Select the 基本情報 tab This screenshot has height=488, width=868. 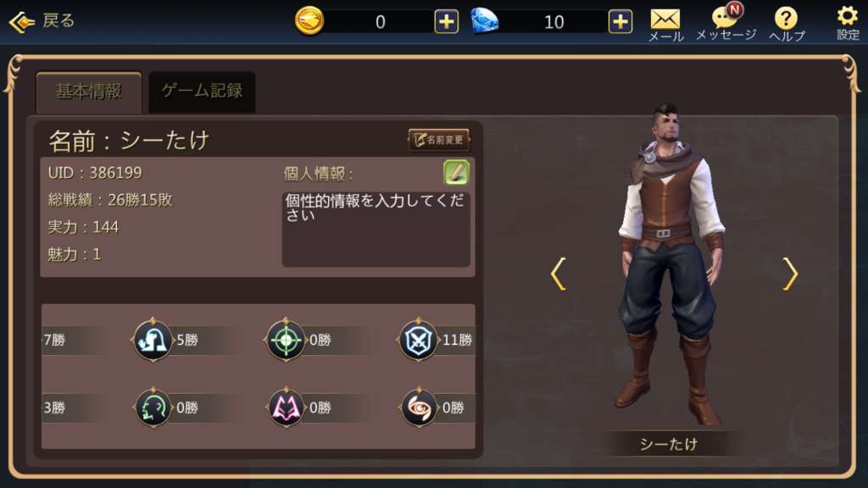pyautogui.click(x=88, y=91)
